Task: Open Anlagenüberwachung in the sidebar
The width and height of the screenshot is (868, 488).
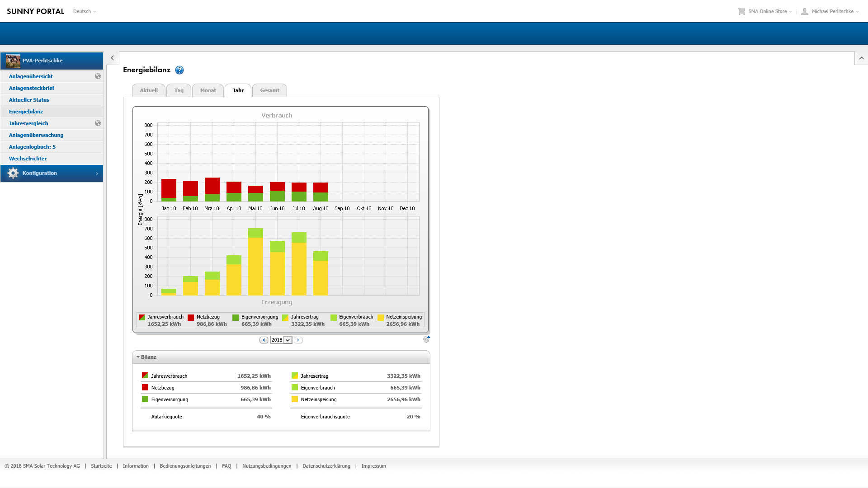Action: 36,135
